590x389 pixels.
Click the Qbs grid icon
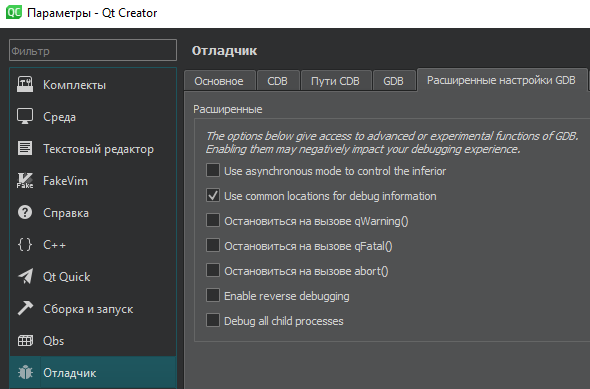[x=25, y=340]
